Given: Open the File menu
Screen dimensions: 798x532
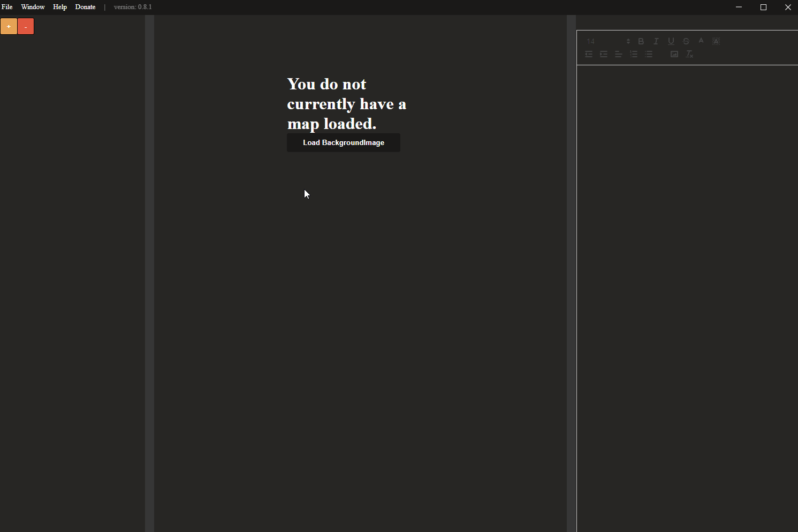Looking at the screenshot, I should pos(7,7).
